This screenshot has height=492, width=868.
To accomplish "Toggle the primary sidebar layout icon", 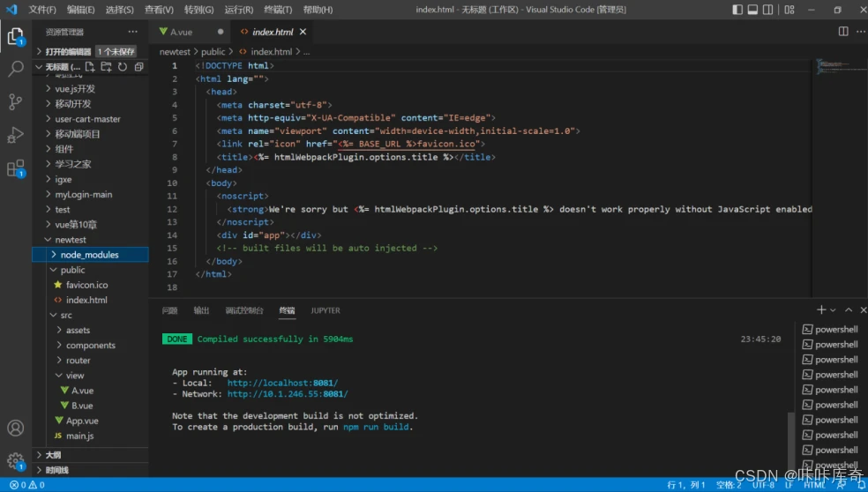I will click(737, 10).
